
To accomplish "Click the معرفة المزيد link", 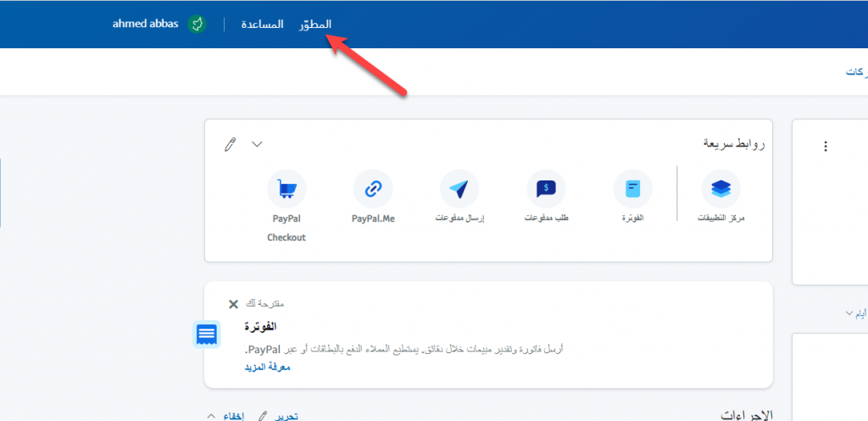I will tap(267, 367).
